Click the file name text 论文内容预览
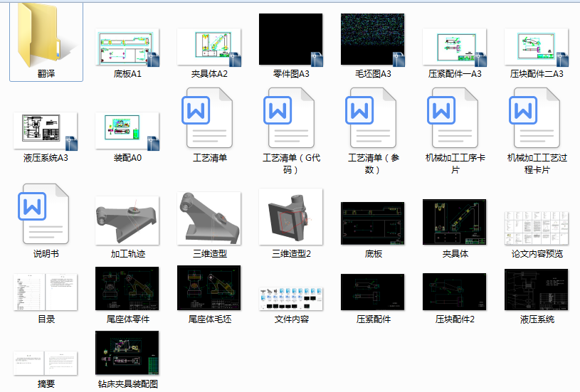 537,254
